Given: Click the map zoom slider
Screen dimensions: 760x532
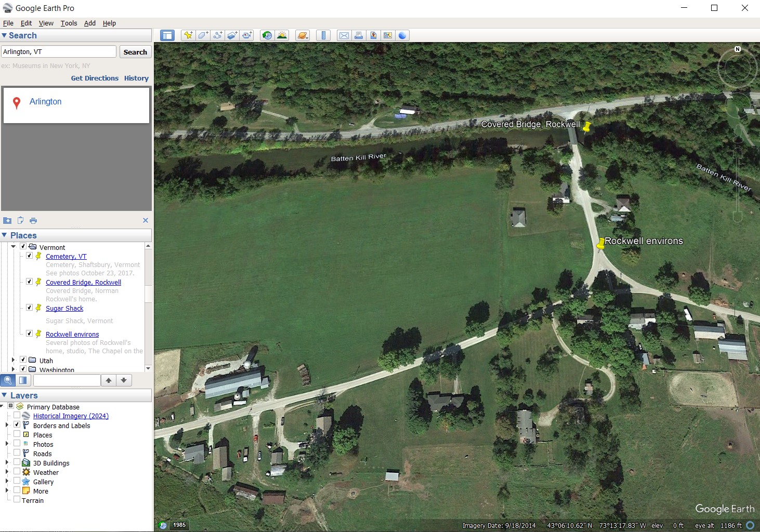Looking at the screenshot, I should [x=738, y=185].
